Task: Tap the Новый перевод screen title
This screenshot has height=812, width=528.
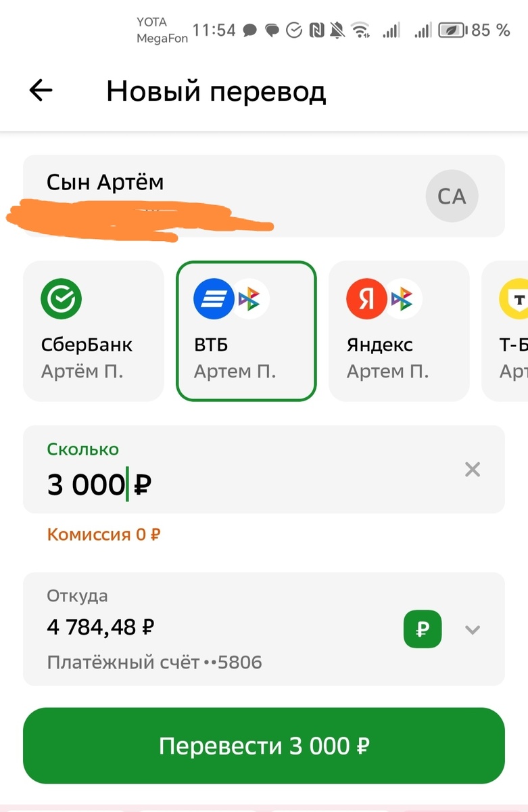Action: (215, 90)
